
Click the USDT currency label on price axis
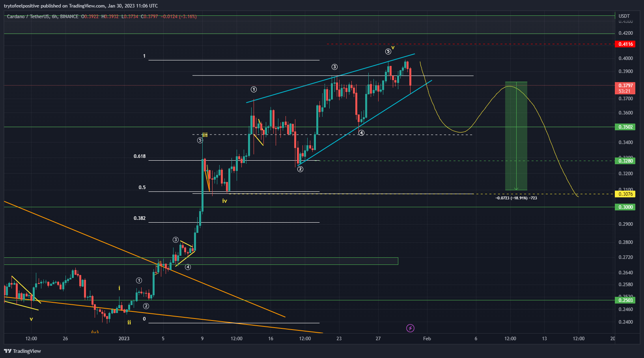pos(624,16)
